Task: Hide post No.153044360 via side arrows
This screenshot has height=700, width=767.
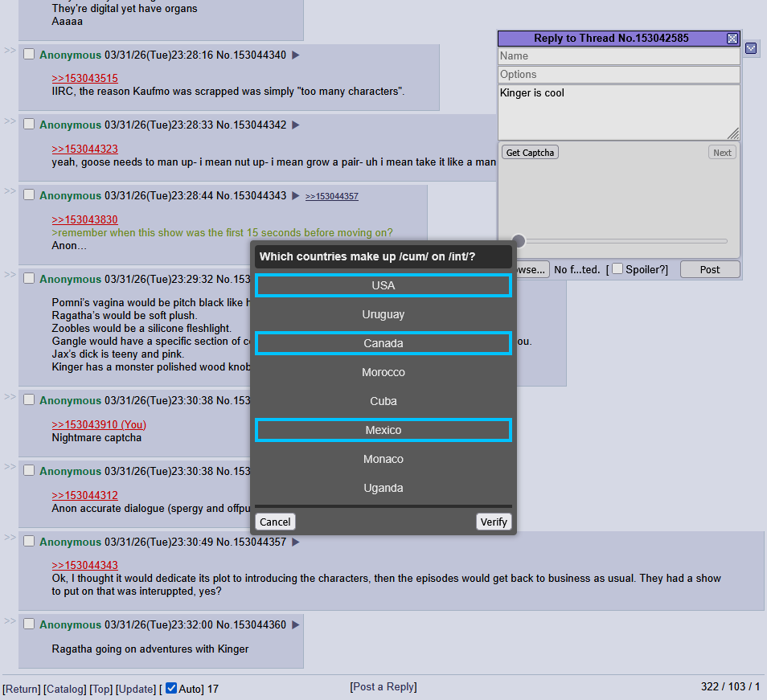Action: [x=10, y=620]
